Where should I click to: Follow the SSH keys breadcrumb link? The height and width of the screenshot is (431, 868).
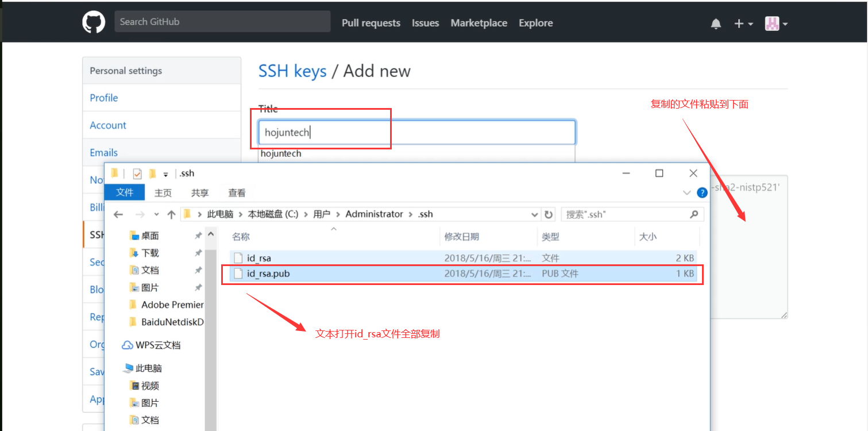coord(292,71)
